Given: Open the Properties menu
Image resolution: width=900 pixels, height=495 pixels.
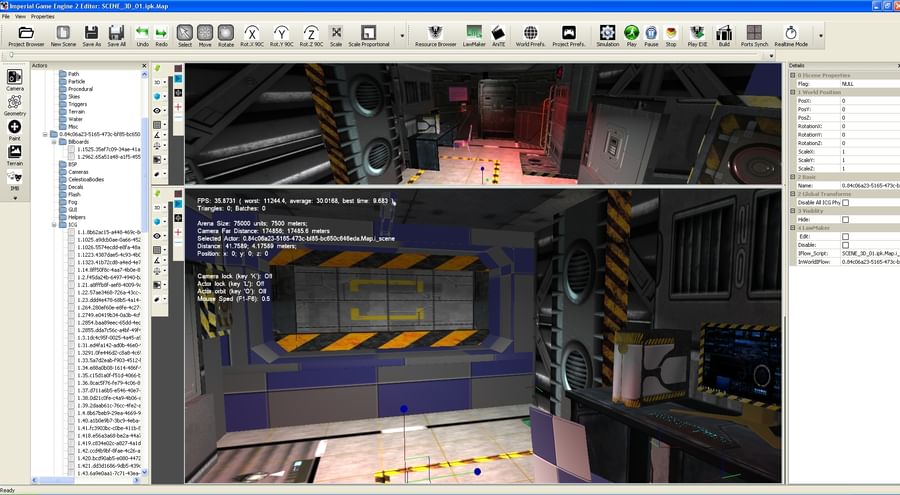Looking at the screenshot, I should 43,17.
